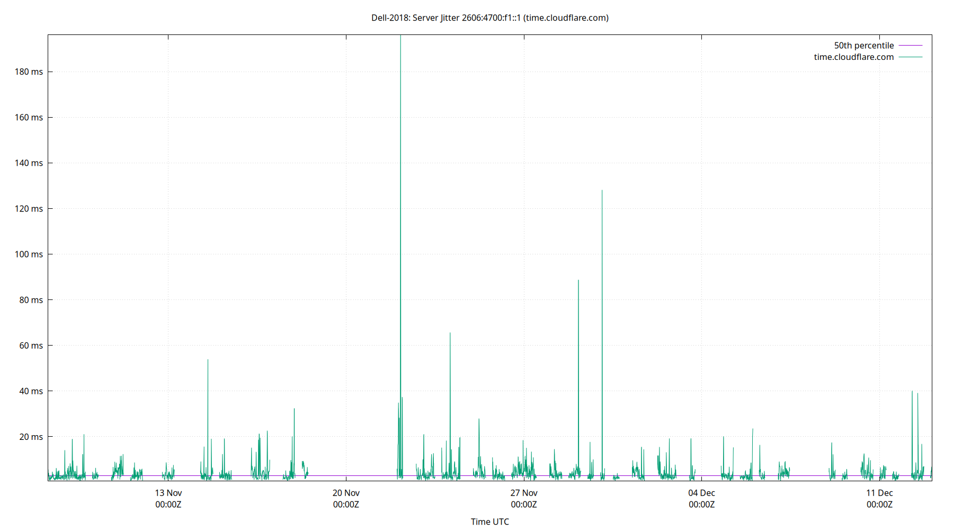Select the "13 Nov 00:00Z" tick label
Image resolution: width=980 pixels, height=530 pixels.
(x=168, y=499)
